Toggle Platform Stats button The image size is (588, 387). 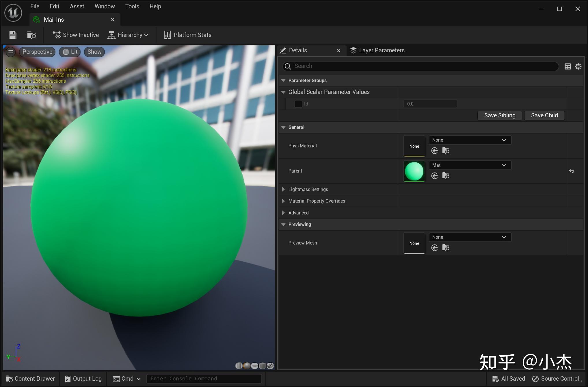point(188,35)
